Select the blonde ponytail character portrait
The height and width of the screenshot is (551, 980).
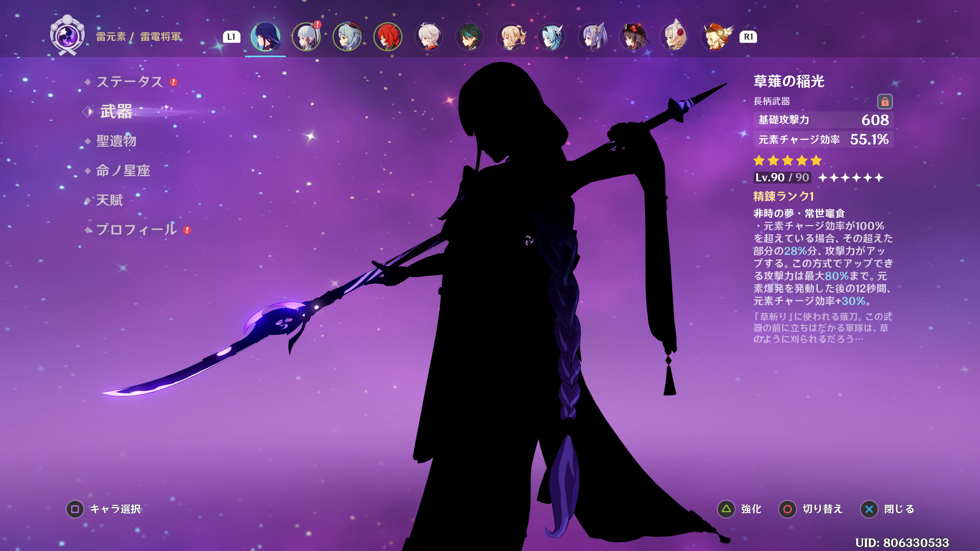[510, 36]
